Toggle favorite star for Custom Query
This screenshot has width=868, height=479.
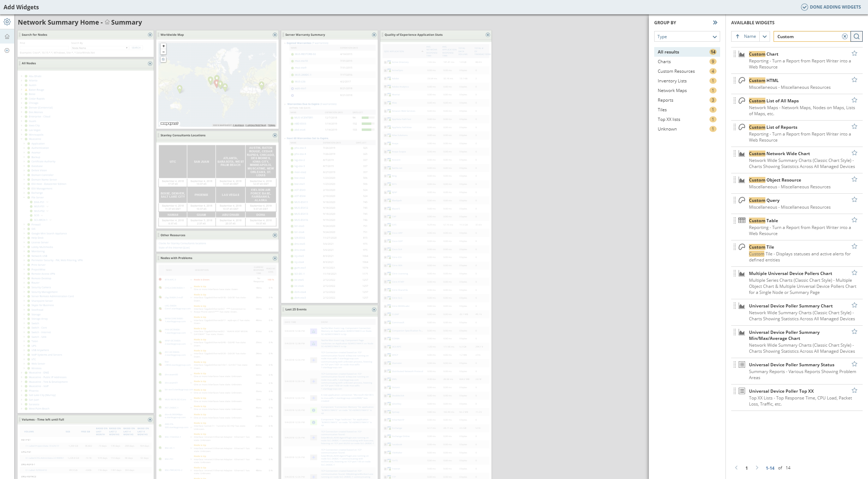coord(854,200)
